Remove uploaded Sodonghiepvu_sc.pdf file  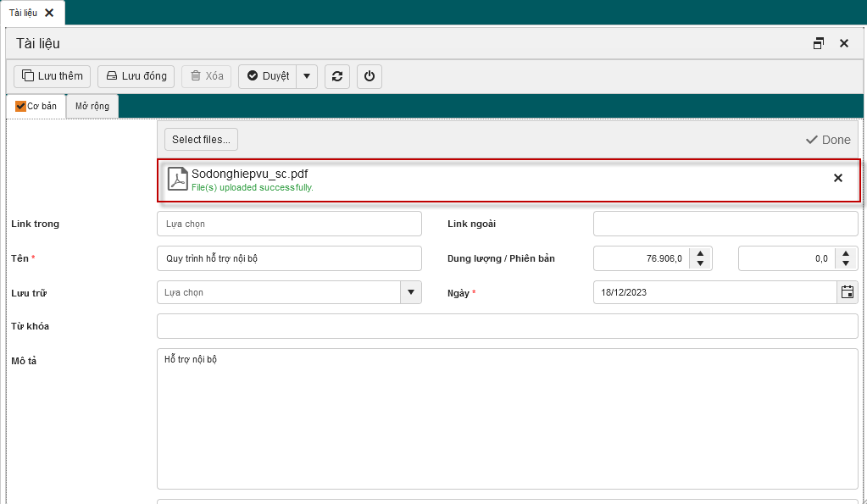(x=838, y=178)
